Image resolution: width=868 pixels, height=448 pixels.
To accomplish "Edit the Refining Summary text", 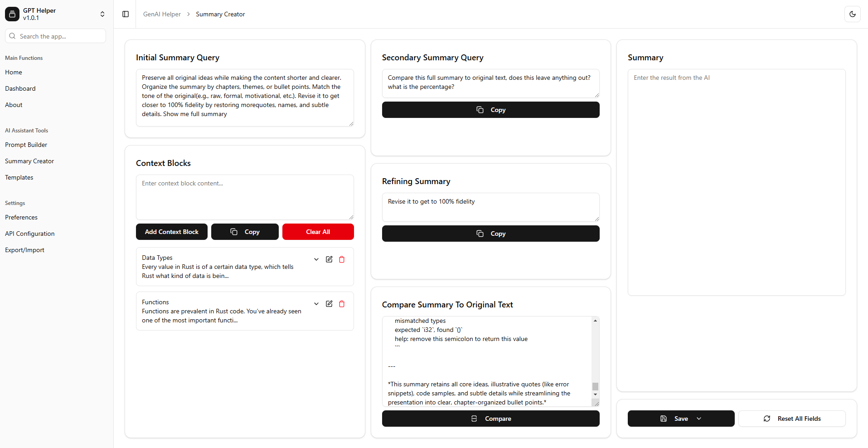I will [491, 207].
